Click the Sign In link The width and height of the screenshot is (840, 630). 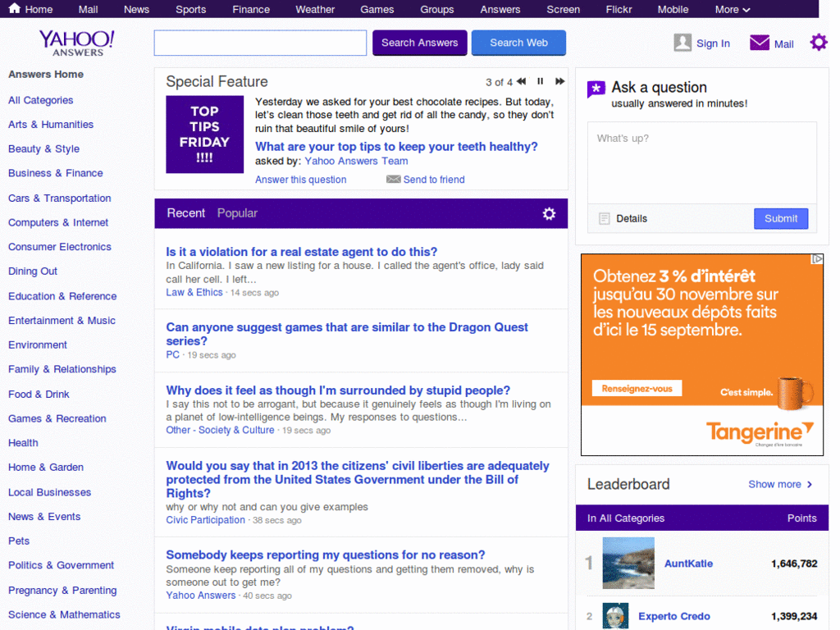pos(713,43)
